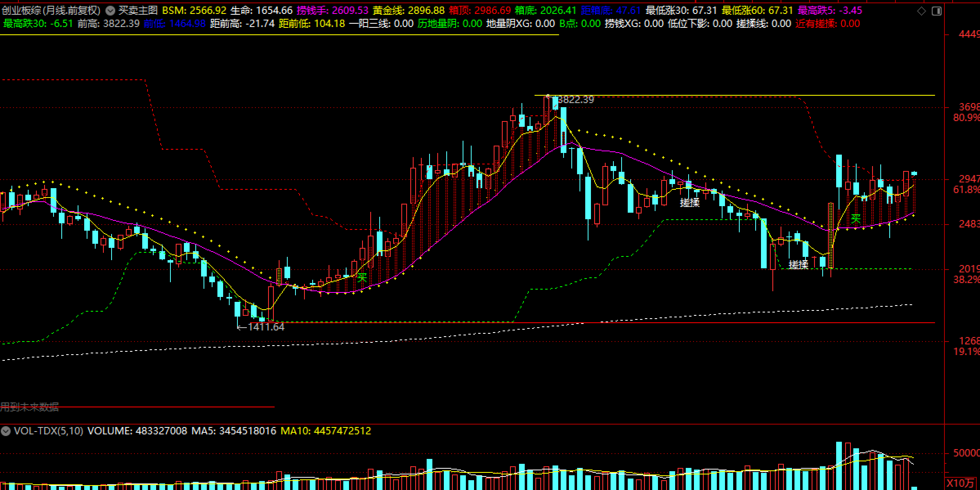Click the B点: 0.00 value

click(579, 23)
